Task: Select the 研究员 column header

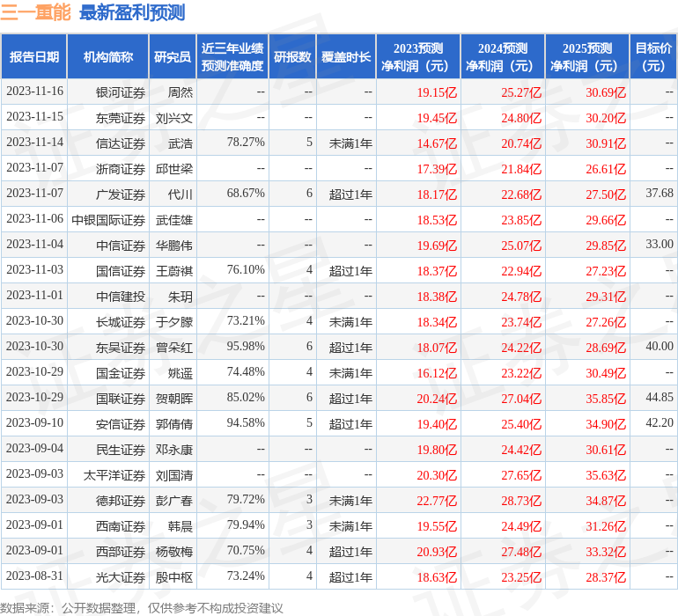Action: pos(173,56)
